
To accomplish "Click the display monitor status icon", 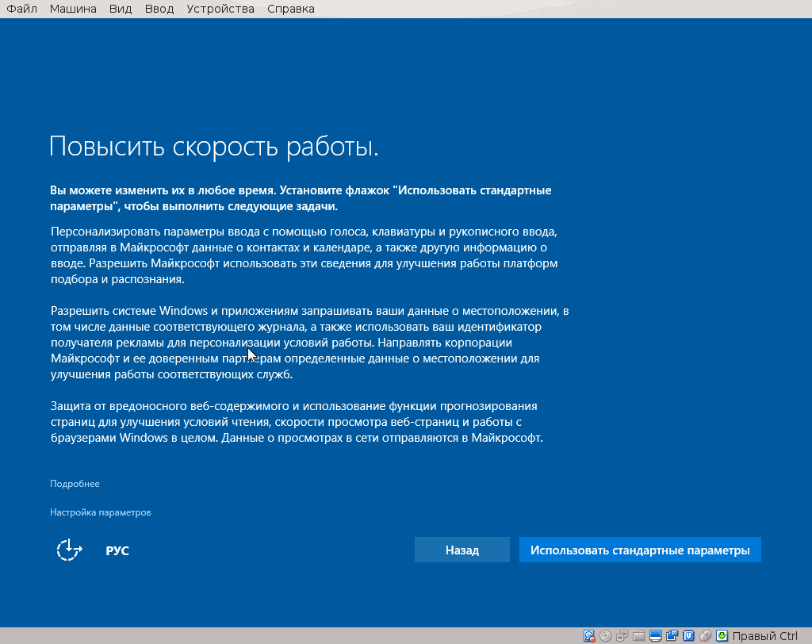I will coord(655,636).
